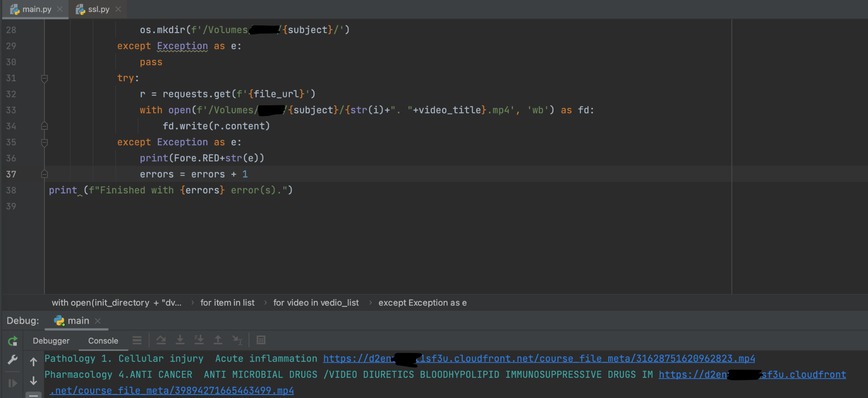
Task: Close the main debug session tab
Action: [x=98, y=321]
